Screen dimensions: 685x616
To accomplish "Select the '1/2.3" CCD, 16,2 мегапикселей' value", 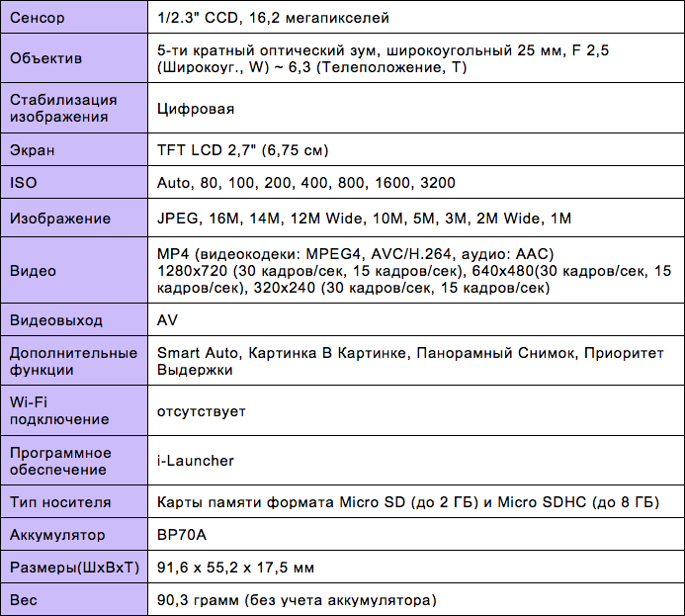I will pyautogui.click(x=273, y=18).
